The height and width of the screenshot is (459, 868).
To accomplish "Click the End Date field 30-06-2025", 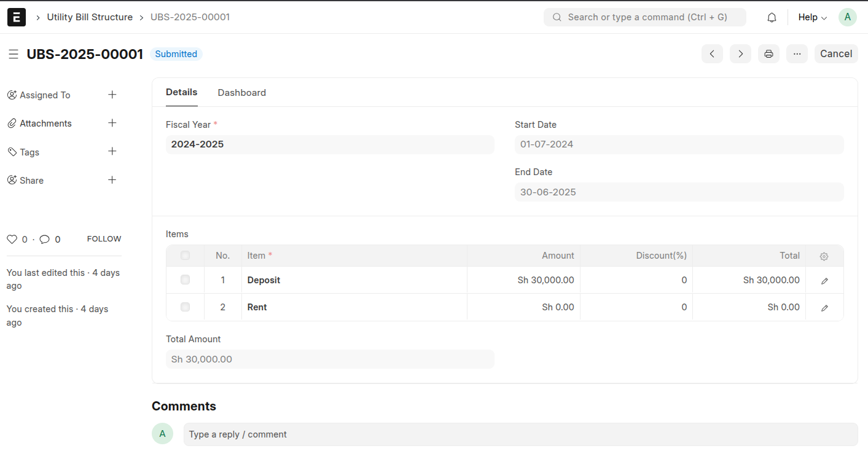I will (x=679, y=192).
